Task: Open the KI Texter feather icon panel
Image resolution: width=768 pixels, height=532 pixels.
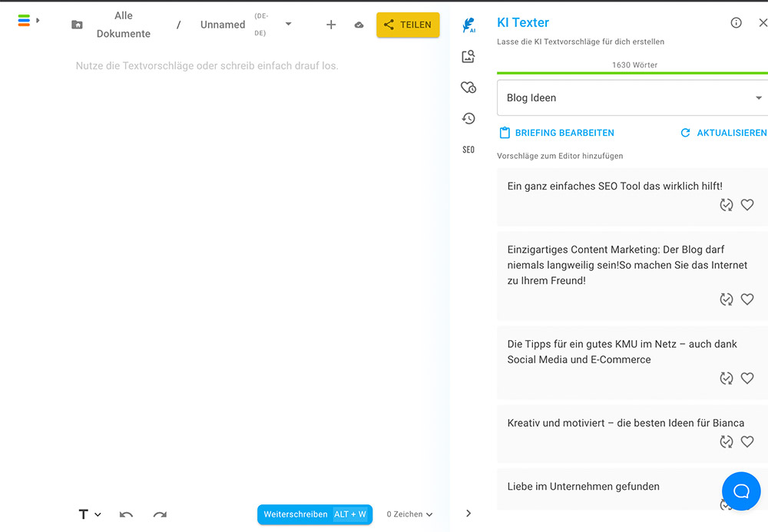Action: (x=468, y=25)
